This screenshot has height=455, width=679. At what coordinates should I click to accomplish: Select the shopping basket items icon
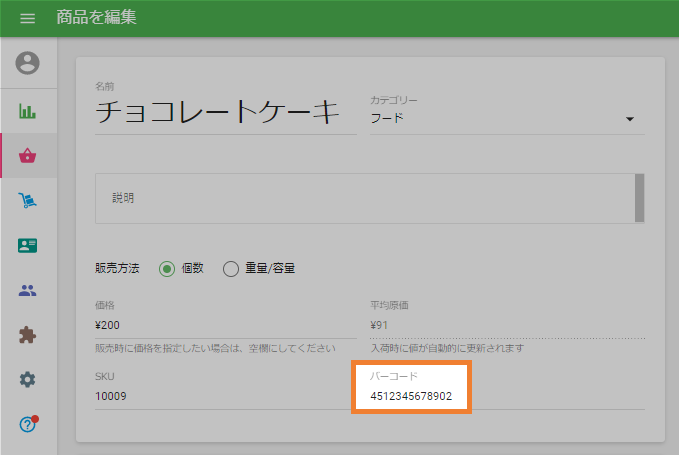click(28, 156)
